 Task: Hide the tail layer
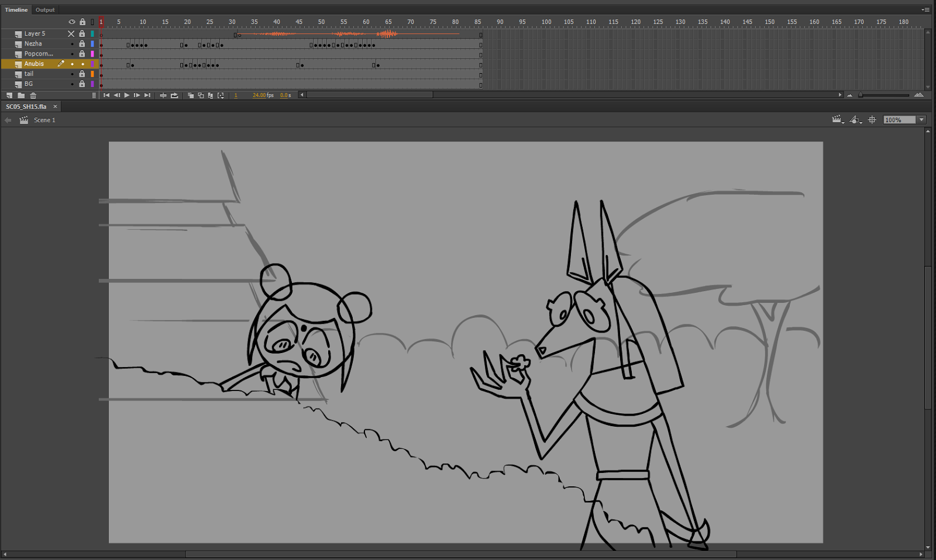pyautogui.click(x=73, y=74)
